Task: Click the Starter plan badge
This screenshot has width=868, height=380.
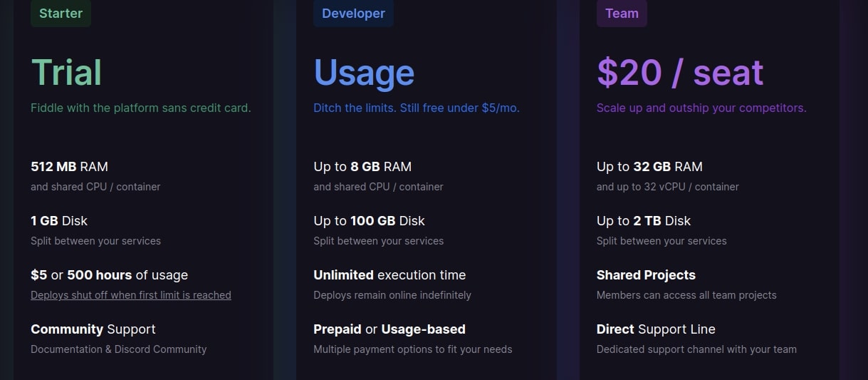Action: pos(61,14)
